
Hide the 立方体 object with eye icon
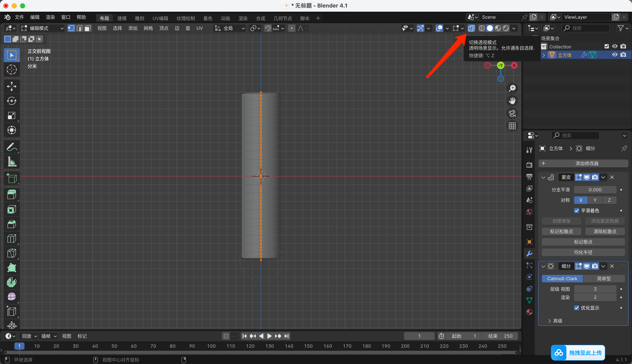[x=614, y=55]
